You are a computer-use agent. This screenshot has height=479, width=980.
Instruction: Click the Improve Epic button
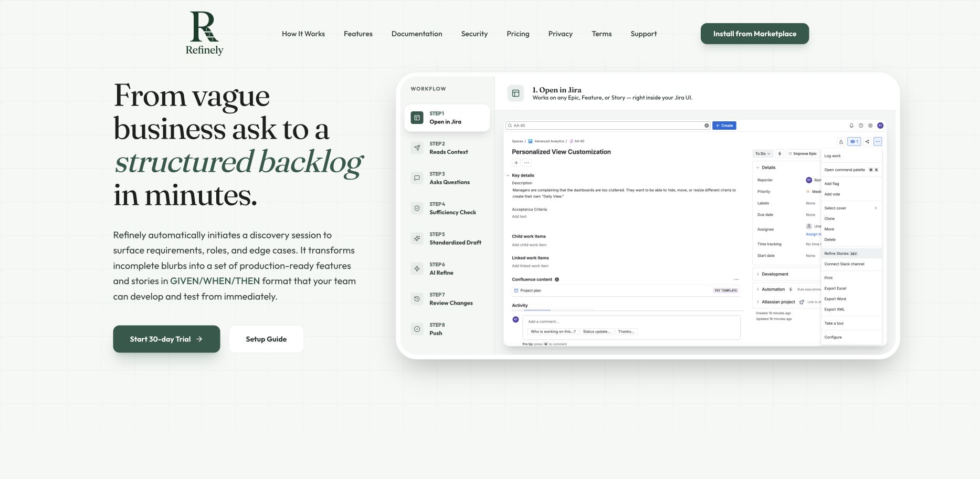tap(803, 154)
